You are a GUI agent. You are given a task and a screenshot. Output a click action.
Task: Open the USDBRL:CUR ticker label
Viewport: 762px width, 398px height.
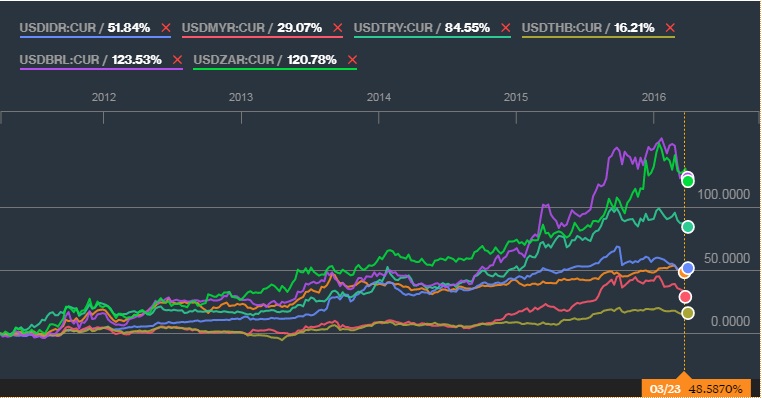point(59,60)
